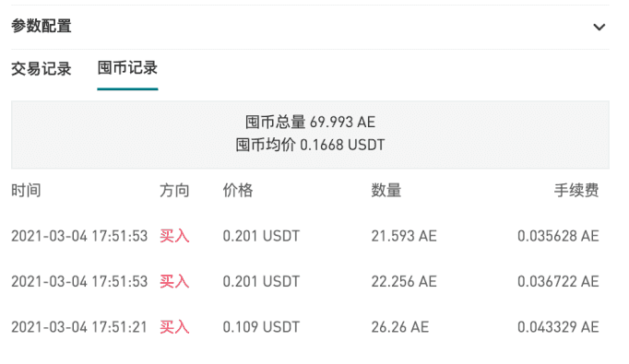Select the 22.256 AE quantity record
Viewport: 629px width, 364px height.
(x=404, y=281)
